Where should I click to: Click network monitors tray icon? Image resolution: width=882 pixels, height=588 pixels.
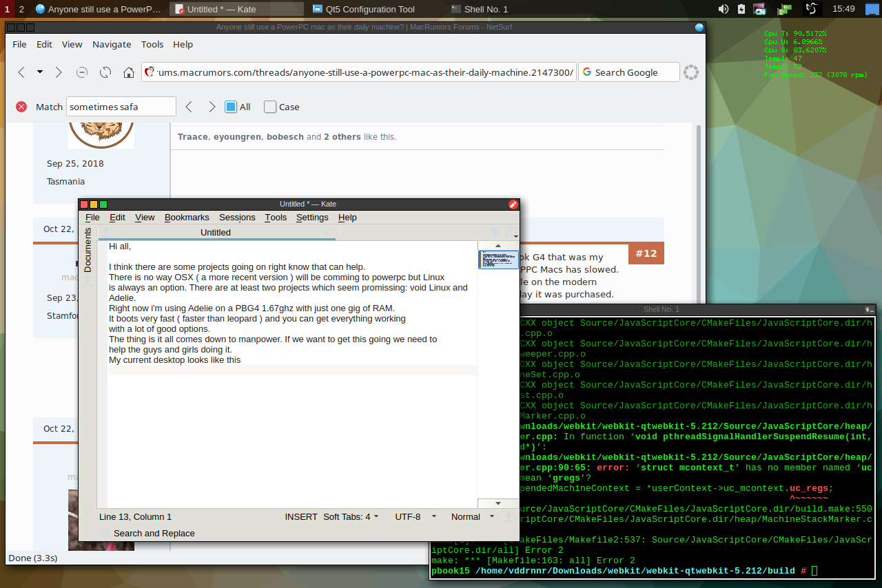(784, 10)
